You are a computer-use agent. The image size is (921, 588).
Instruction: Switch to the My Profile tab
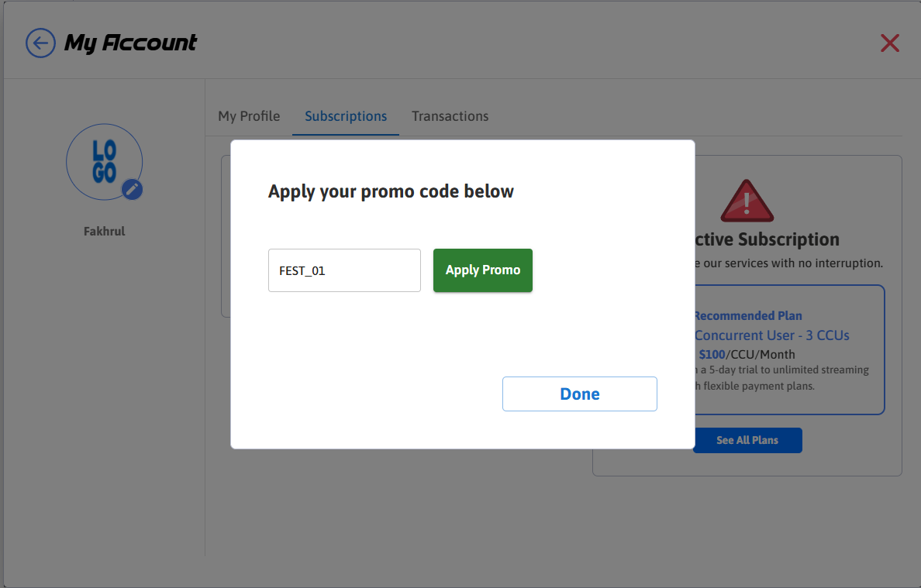tap(249, 116)
